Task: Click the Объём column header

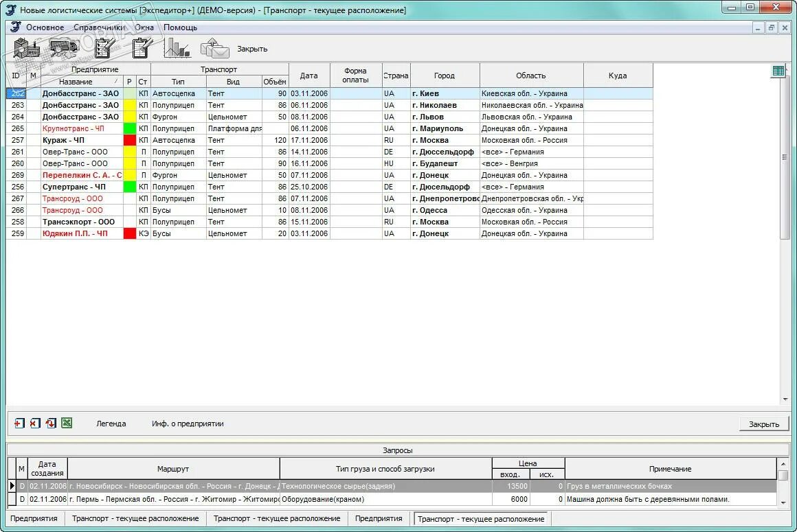Action: click(275, 82)
